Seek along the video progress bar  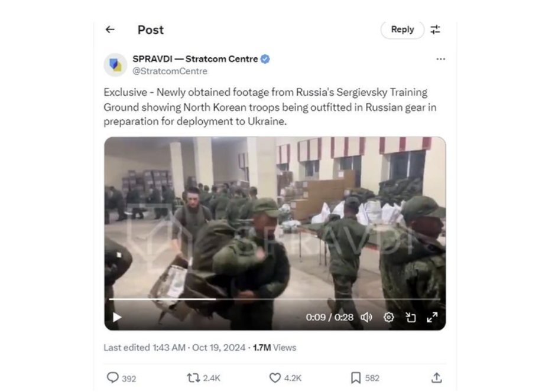tap(275, 299)
